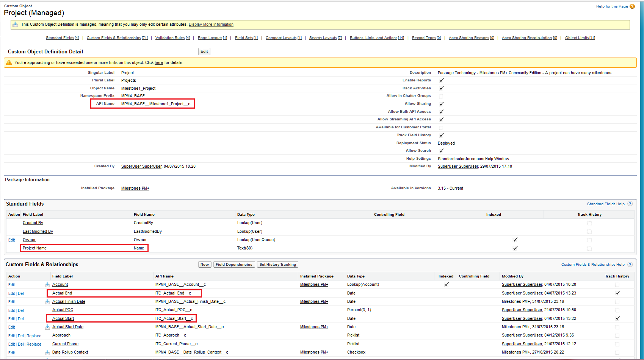
Task: Click the managed package icon in yellow banner
Action: (16, 25)
